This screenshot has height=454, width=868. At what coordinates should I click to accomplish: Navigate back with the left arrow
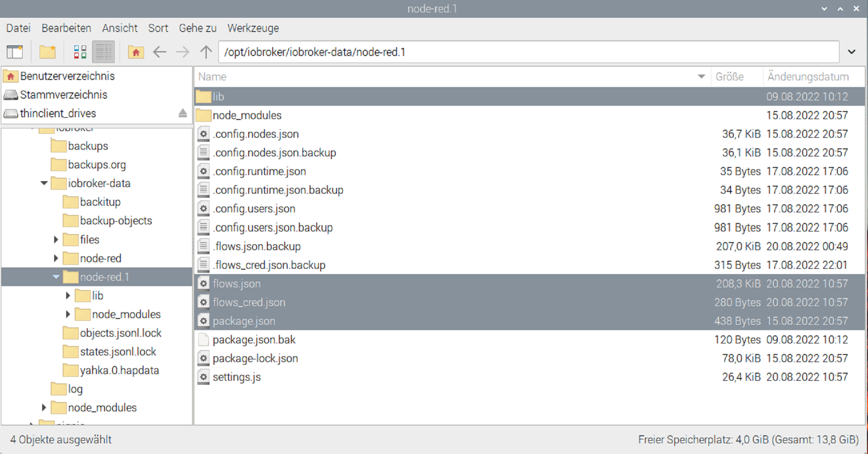(x=160, y=52)
